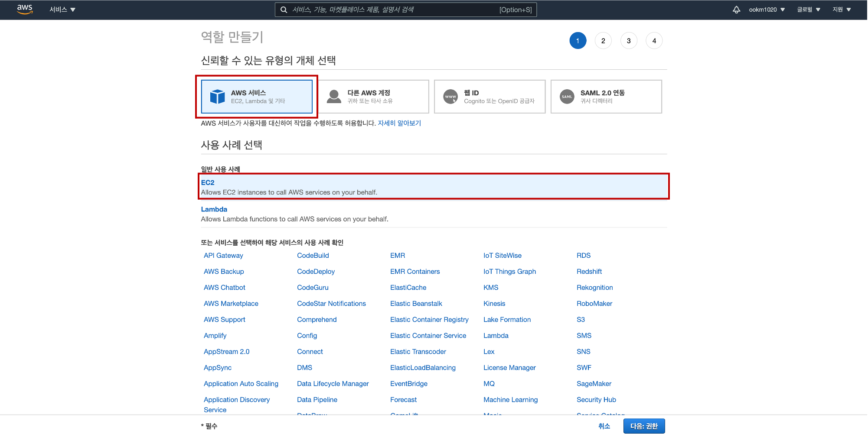Screen dimensions: 868x435
Task: Select AWS Marketplace service
Action: click(231, 304)
